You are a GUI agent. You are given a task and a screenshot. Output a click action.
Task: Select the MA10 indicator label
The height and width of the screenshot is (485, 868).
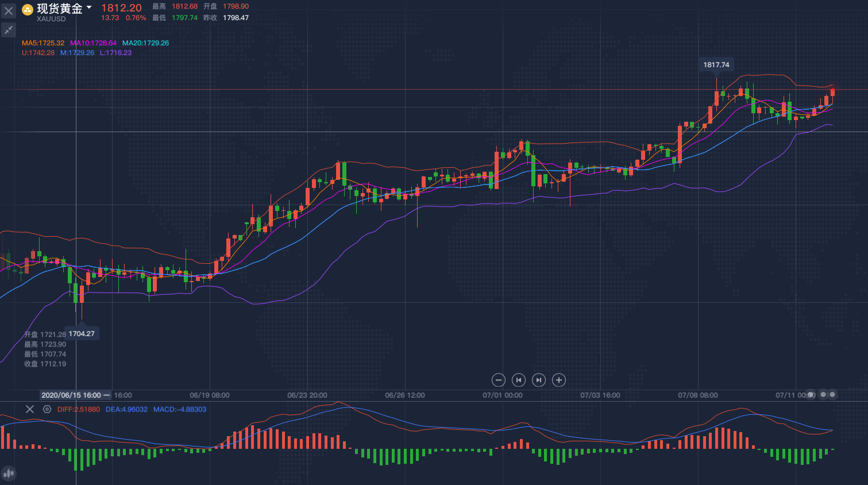pos(93,43)
